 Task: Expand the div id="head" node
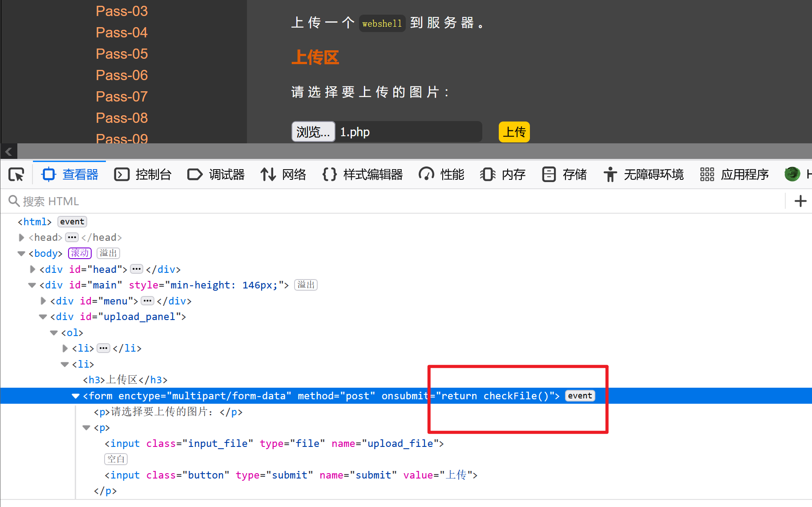[x=32, y=269]
